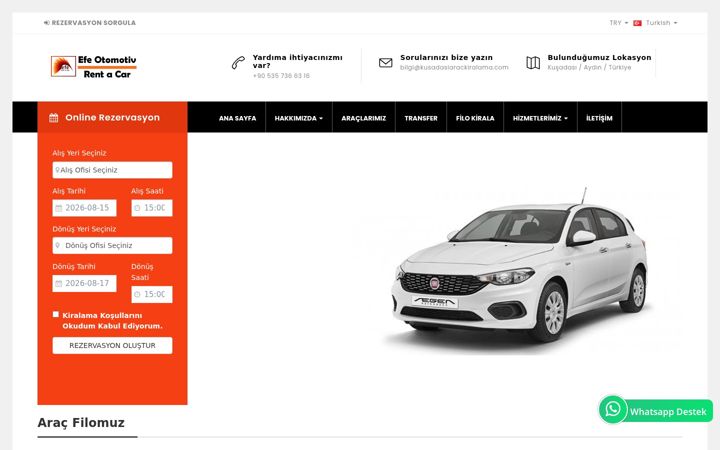The height and width of the screenshot is (450, 720).
Task: Click the phone number +90 535 link
Action: [281, 76]
